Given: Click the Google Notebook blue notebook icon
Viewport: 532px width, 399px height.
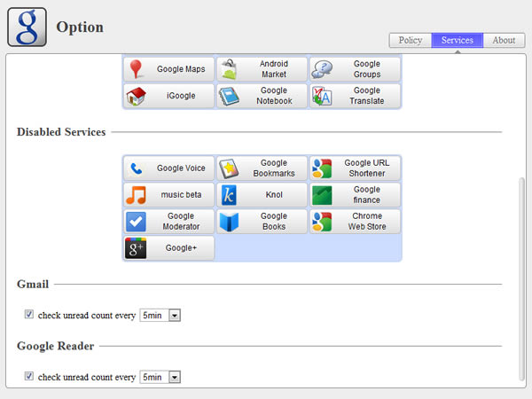Looking at the screenshot, I should tap(229, 96).
